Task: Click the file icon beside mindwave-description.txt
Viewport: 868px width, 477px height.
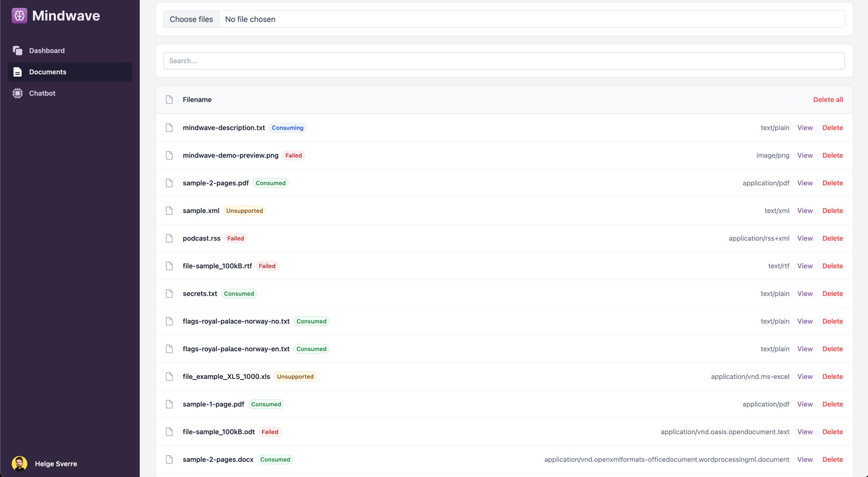Action: pos(169,128)
